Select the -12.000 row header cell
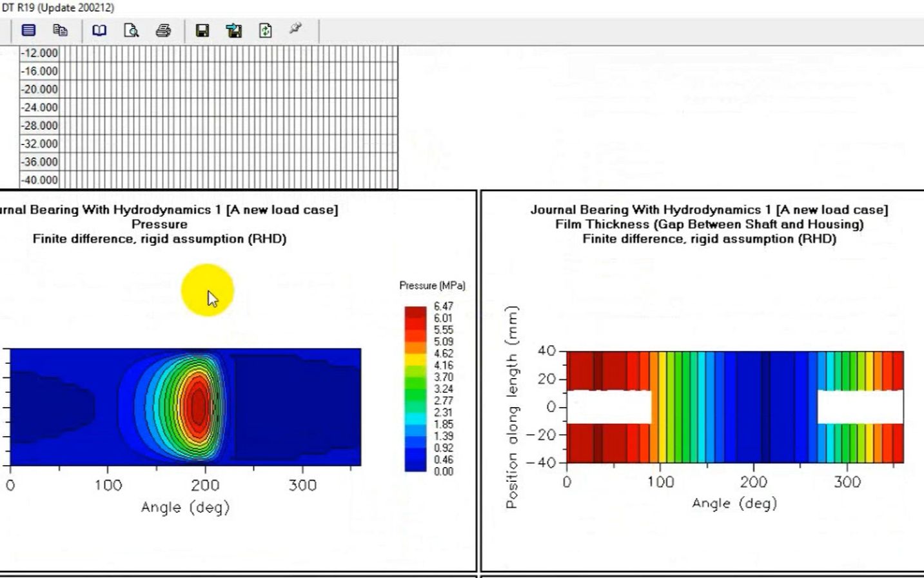This screenshot has width=924, height=578. (39, 53)
